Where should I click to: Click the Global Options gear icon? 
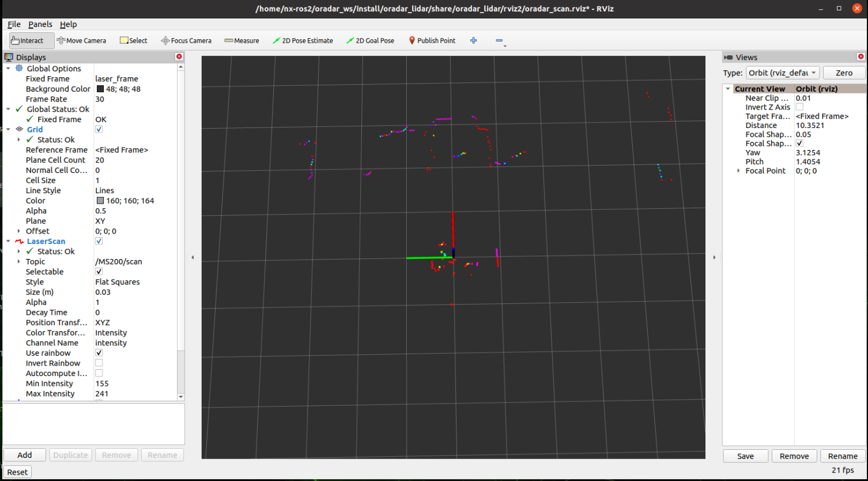[x=20, y=68]
